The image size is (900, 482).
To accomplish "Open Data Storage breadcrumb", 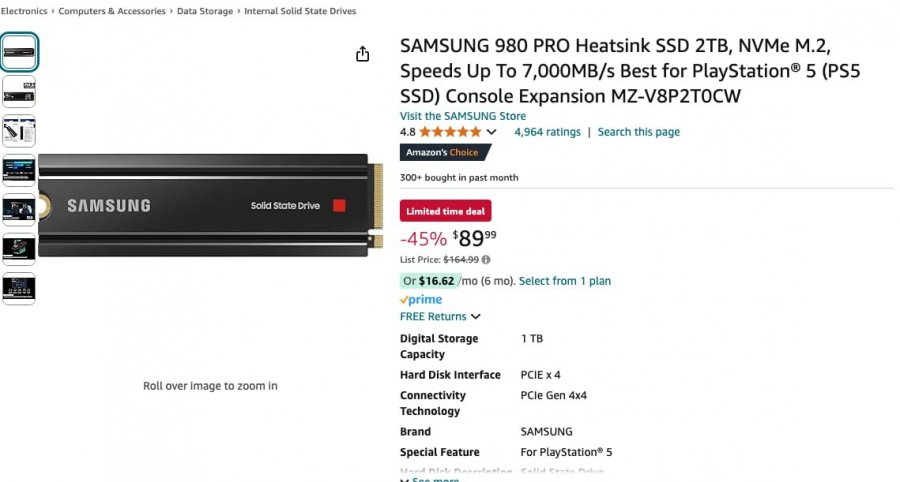I will point(205,11).
